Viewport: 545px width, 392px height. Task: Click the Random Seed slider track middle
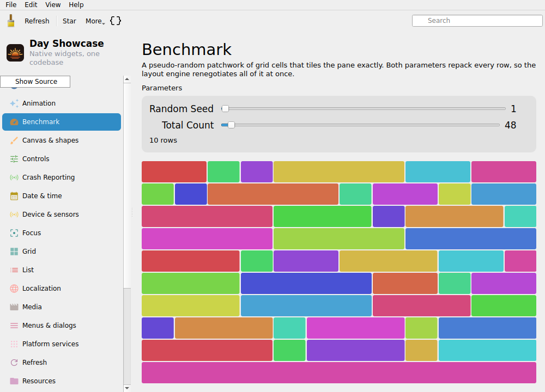click(364, 109)
